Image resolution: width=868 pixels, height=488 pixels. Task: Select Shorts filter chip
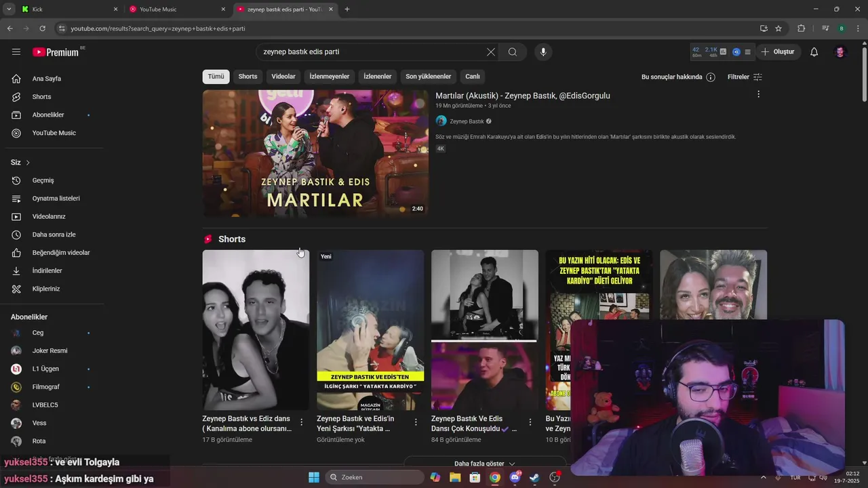point(248,77)
